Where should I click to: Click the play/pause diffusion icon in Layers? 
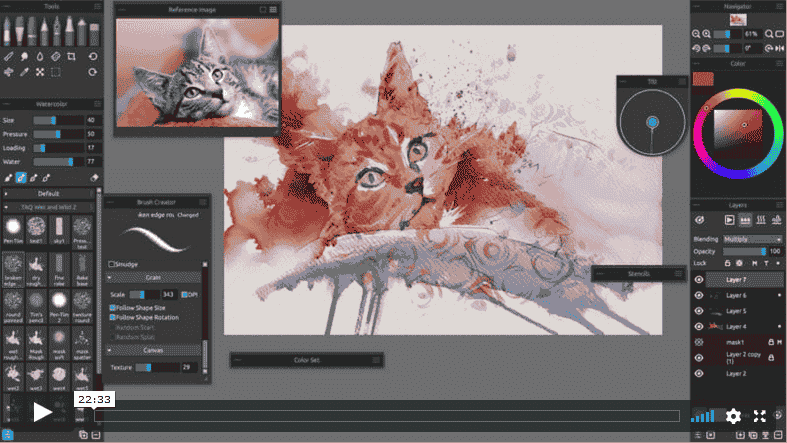[729, 220]
